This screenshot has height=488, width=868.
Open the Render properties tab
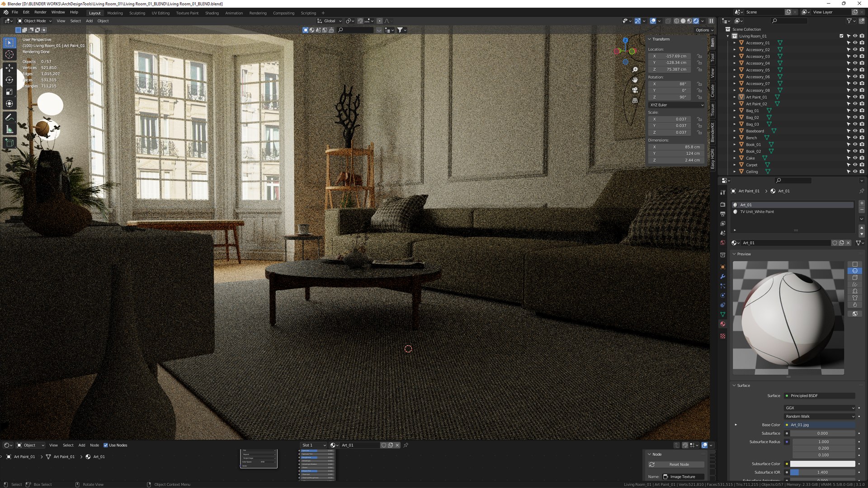pos(723,204)
